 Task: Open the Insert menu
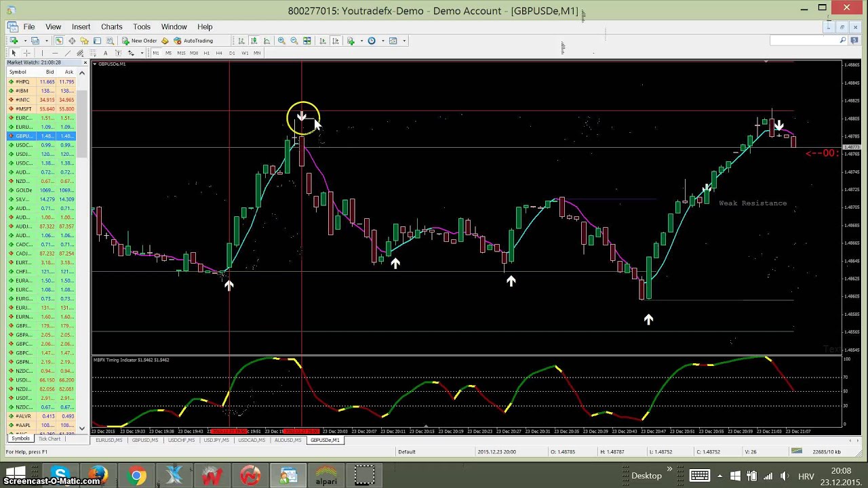81,26
